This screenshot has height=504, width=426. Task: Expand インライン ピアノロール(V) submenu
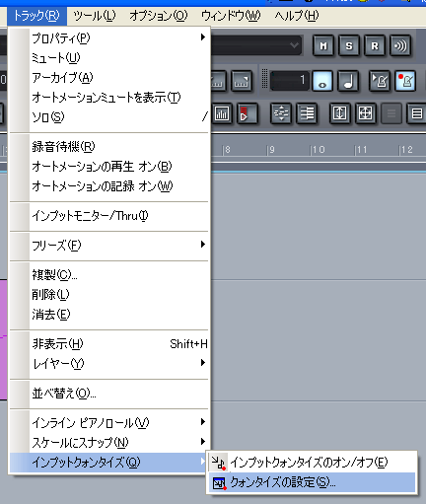[x=109, y=422]
